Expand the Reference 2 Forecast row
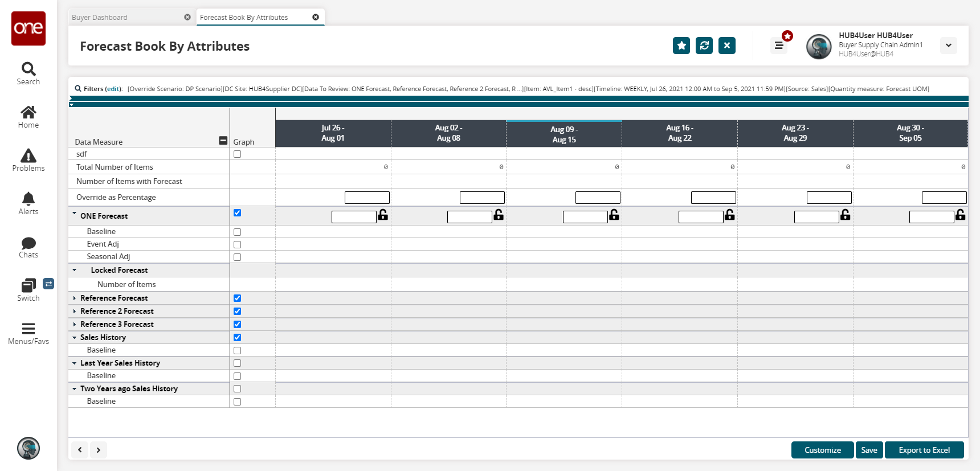Viewport: 980px width, 471px height. click(x=74, y=311)
